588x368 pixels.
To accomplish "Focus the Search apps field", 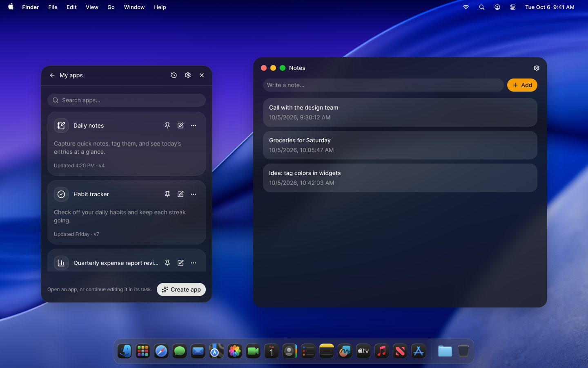I will (x=127, y=100).
